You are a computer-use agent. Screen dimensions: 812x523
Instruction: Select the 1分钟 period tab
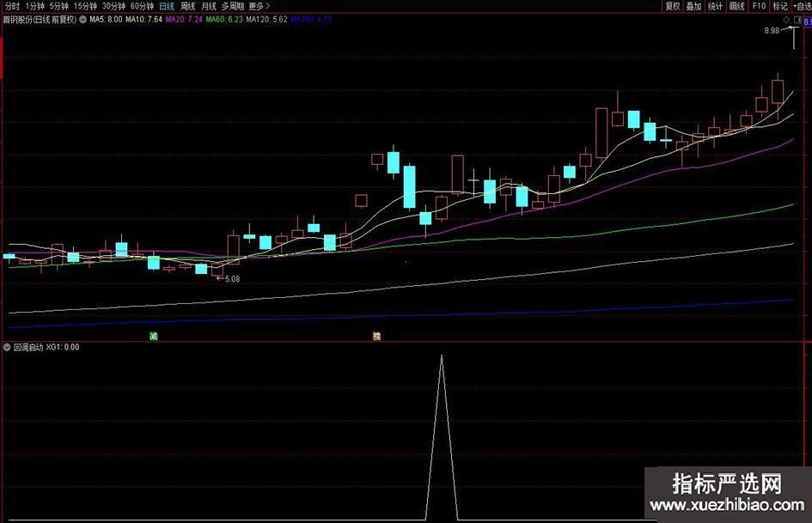point(35,6)
